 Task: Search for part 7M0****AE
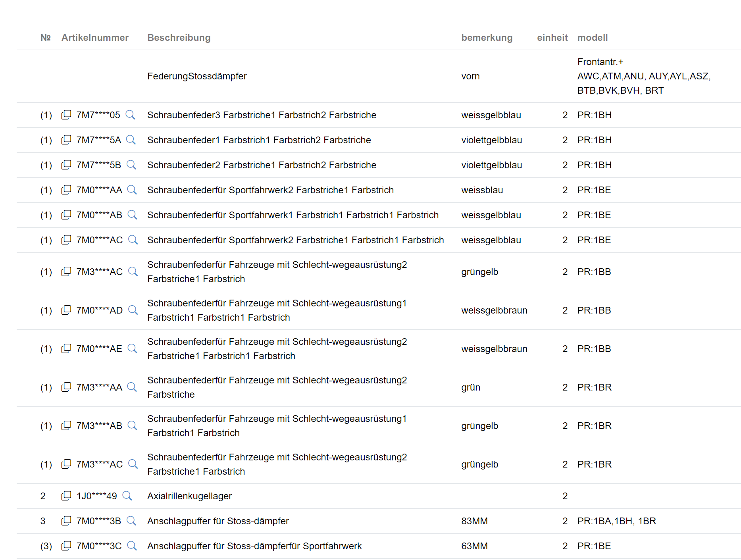[x=132, y=349]
